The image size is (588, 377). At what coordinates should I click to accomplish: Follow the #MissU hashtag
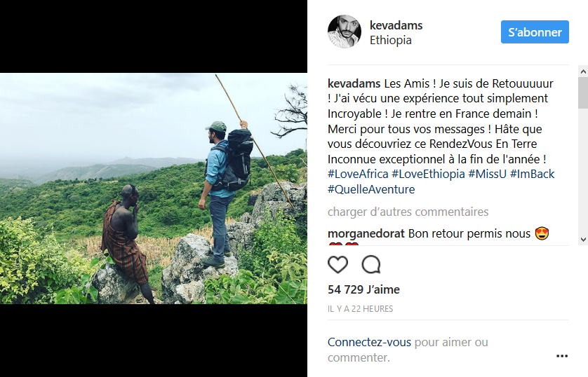(x=487, y=174)
